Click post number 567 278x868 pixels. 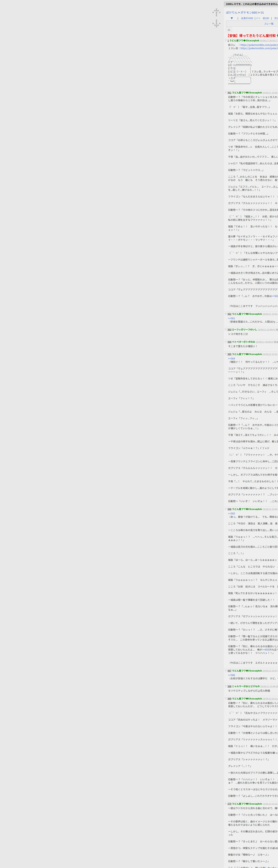coord(229,671)
